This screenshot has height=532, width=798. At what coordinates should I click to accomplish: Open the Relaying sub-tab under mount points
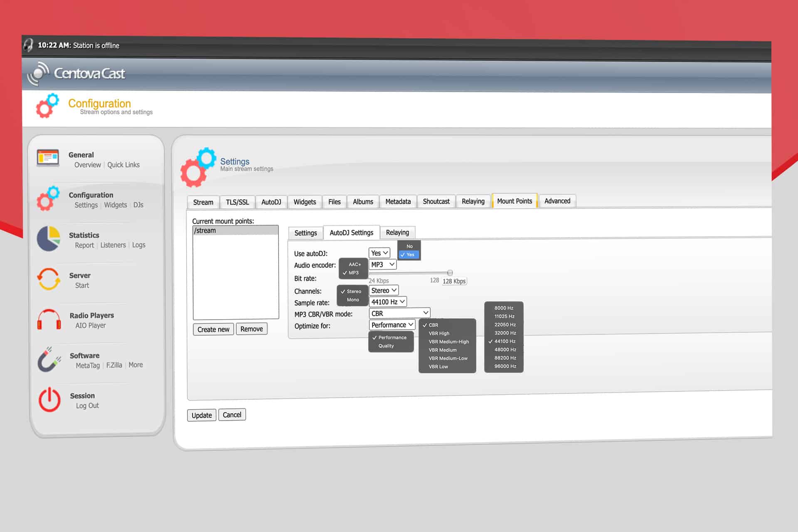[397, 232]
